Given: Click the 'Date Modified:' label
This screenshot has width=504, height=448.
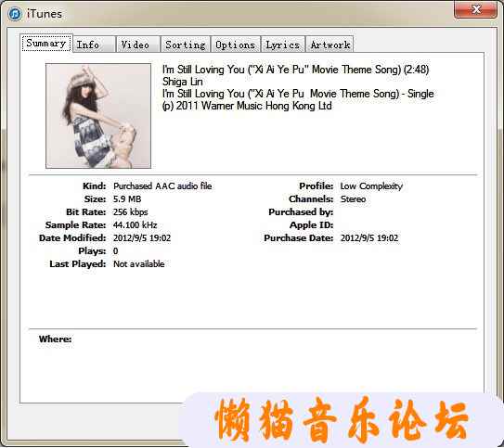Looking at the screenshot, I should pyautogui.click(x=72, y=238).
